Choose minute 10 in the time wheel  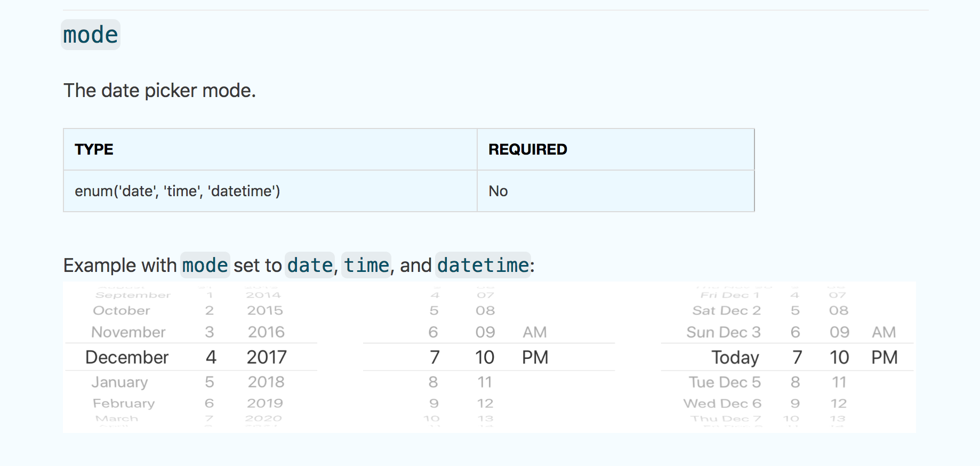484,357
